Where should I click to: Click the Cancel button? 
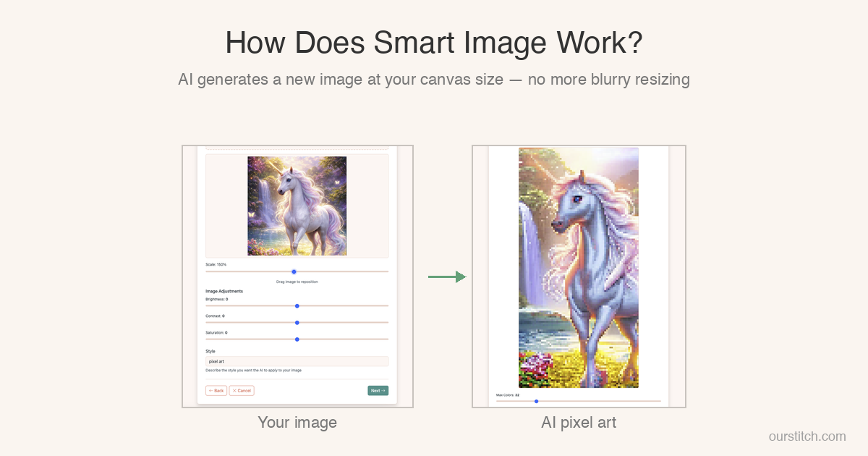point(242,391)
